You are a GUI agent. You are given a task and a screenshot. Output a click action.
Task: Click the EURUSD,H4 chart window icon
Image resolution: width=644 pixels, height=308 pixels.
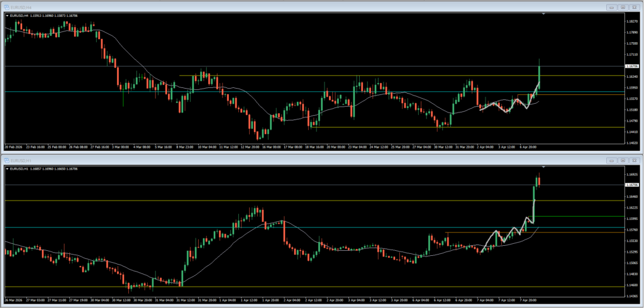[6, 7]
